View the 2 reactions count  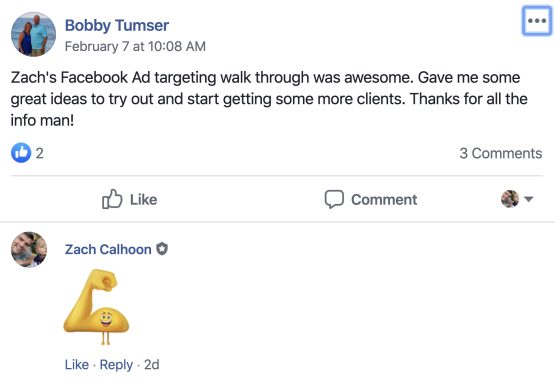40,153
